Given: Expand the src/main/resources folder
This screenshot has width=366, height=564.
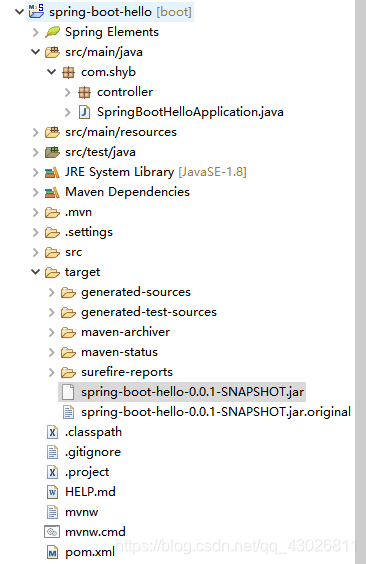Looking at the screenshot, I should pos(36,133).
